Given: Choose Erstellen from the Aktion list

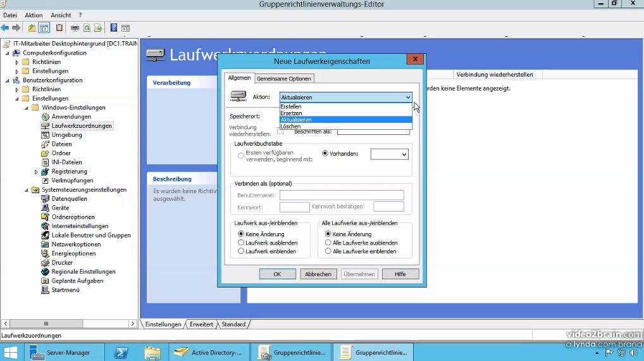Looking at the screenshot, I should coord(345,106).
